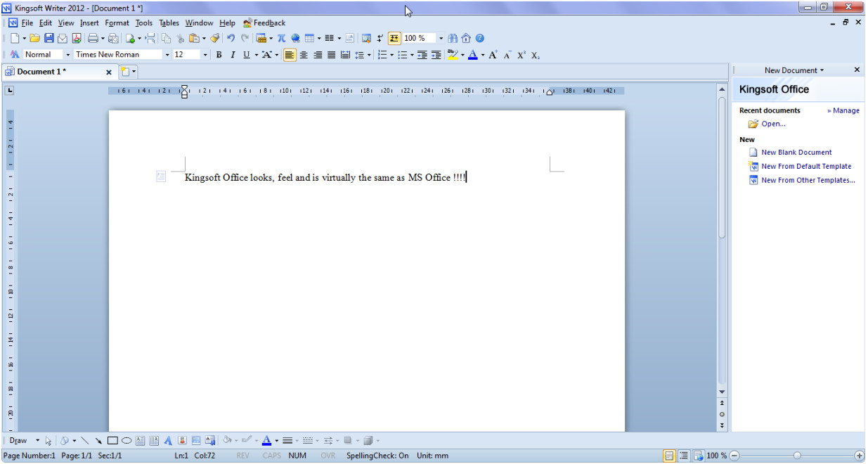Toggle underline formatting

click(246, 54)
